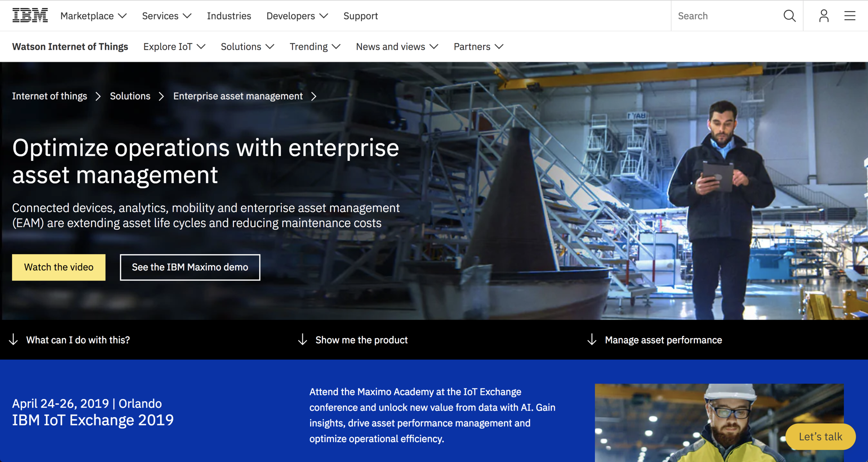Image resolution: width=868 pixels, height=462 pixels.
Task: Click the chevron after Solutions breadcrumb
Action: [x=161, y=96]
